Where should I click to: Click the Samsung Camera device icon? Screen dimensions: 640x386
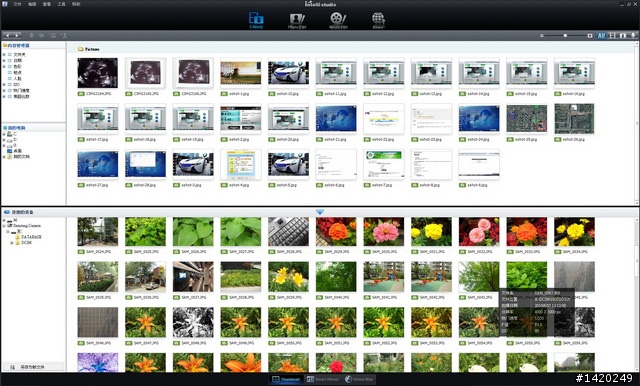[x=10, y=225]
